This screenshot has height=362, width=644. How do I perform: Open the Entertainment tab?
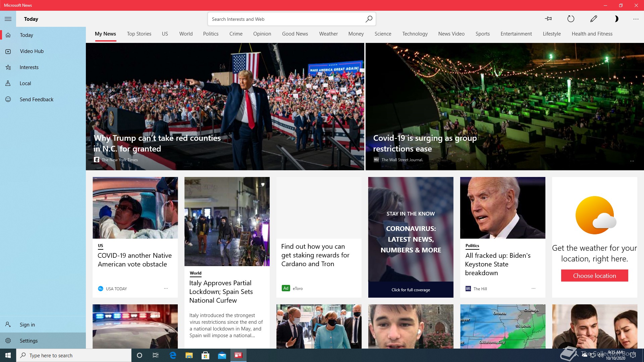point(516,34)
